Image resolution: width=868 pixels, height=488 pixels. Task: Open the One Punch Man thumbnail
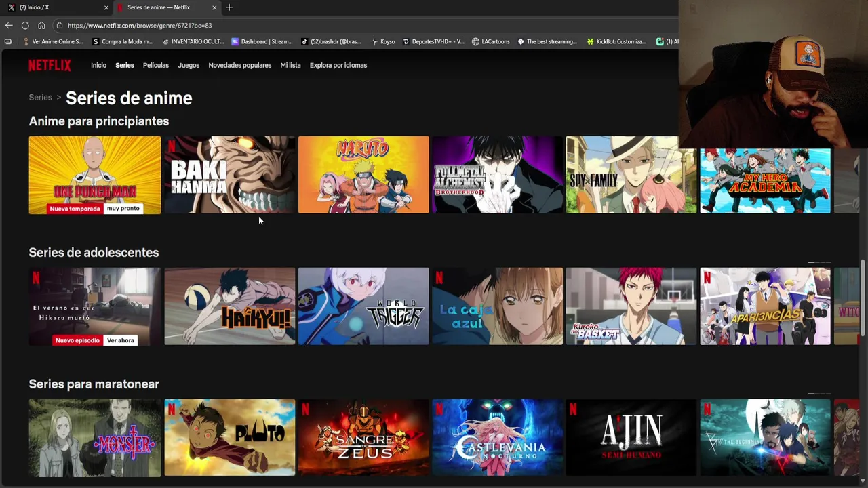[95, 175]
